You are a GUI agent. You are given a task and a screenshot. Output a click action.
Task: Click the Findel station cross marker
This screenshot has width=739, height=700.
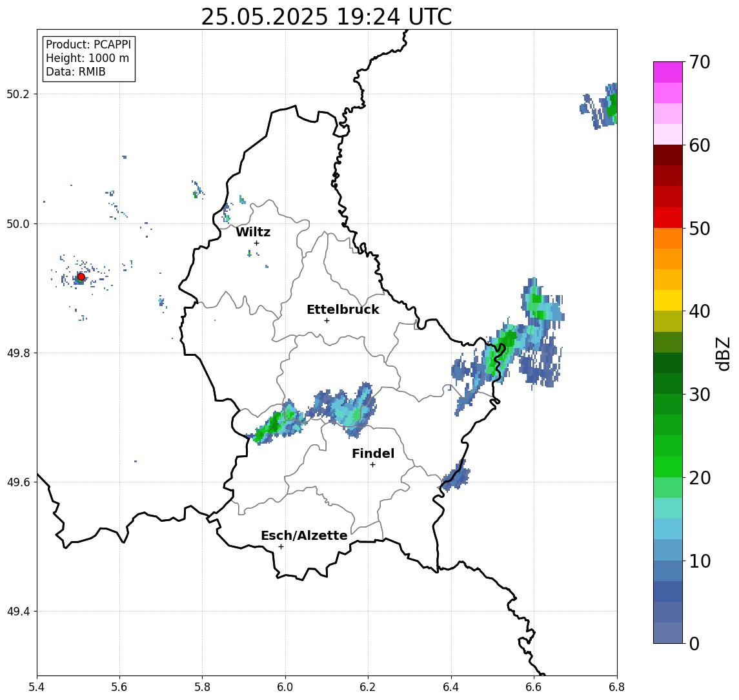(x=372, y=465)
